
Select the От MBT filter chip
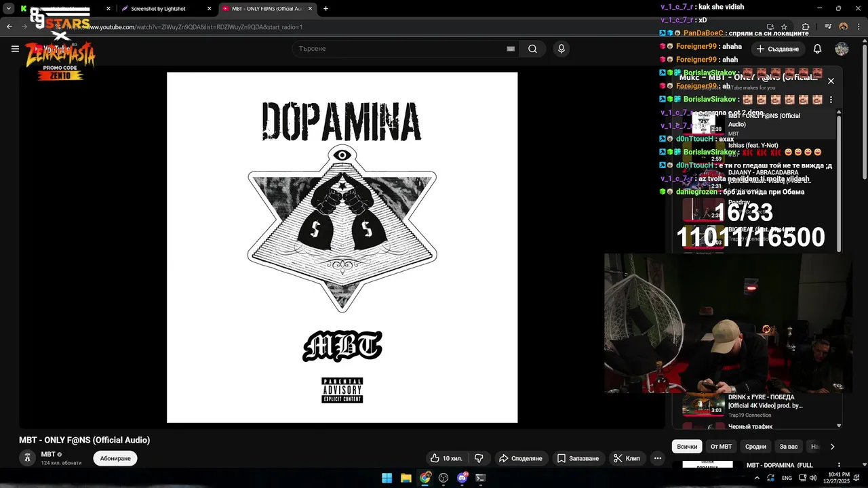(x=721, y=447)
